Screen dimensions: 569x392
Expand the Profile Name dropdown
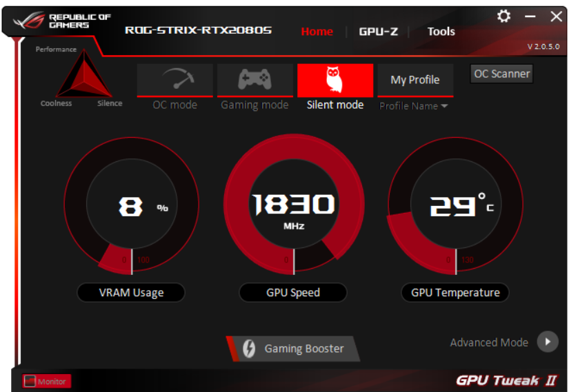(413, 106)
